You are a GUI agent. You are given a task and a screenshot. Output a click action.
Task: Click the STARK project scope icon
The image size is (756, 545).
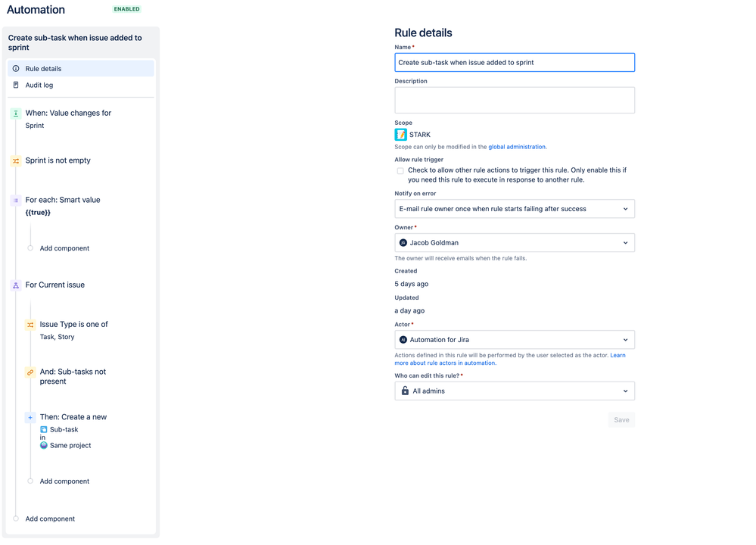(x=400, y=135)
